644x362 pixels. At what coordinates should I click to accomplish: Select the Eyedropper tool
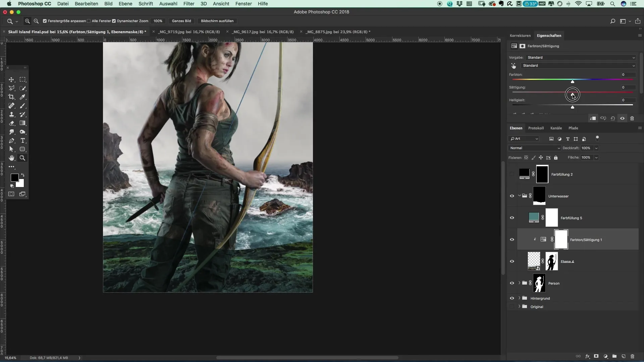click(x=22, y=97)
